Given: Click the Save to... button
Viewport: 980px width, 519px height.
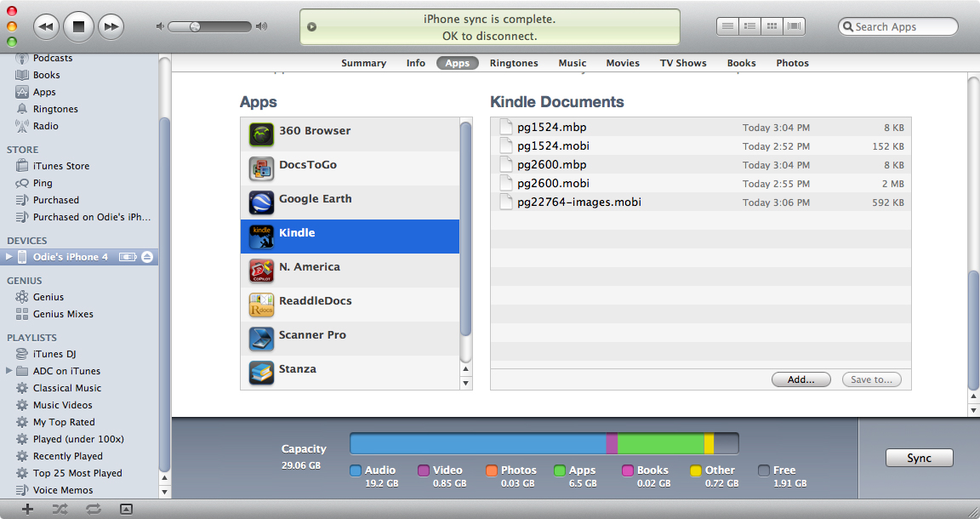Looking at the screenshot, I should [871, 379].
